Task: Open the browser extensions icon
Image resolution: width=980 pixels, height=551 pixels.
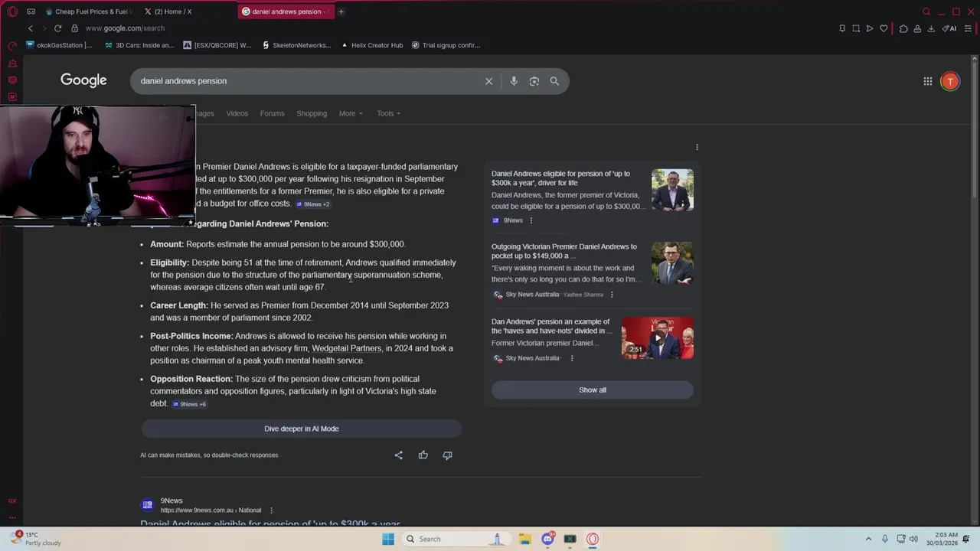Action: coord(903,28)
